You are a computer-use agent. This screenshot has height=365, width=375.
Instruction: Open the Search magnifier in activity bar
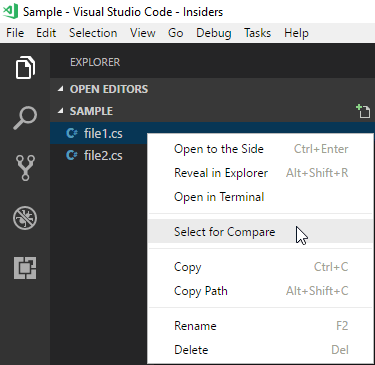(x=25, y=118)
